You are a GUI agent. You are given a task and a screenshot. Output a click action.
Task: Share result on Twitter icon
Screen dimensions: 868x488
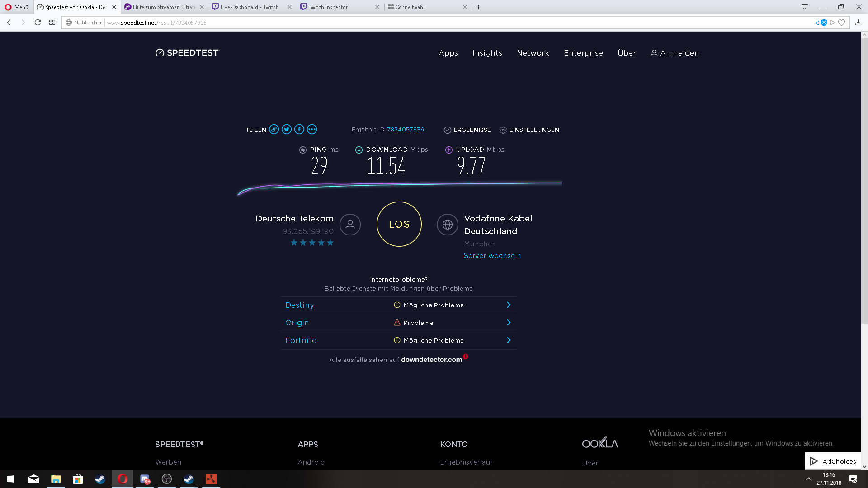tap(287, 130)
